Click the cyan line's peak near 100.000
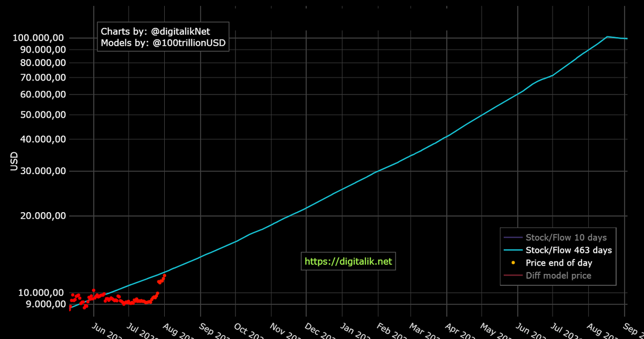Screen dimensions: 644x339 tap(607, 37)
